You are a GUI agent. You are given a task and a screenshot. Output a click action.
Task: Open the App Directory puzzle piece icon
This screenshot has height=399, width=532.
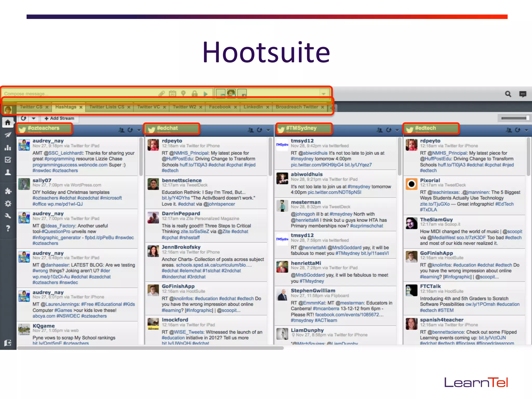pyautogui.click(x=8, y=191)
